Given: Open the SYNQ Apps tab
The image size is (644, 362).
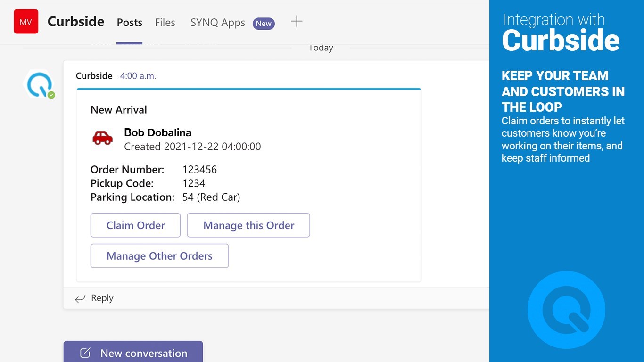Looking at the screenshot, I should pyautogui.click(x=217, y=23).
